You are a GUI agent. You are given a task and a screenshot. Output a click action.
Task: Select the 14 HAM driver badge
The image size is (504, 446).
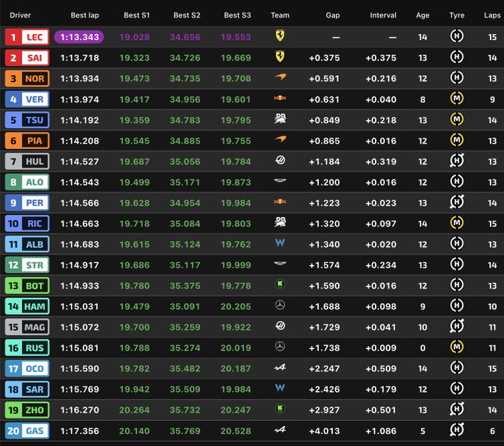coord(27,307)
